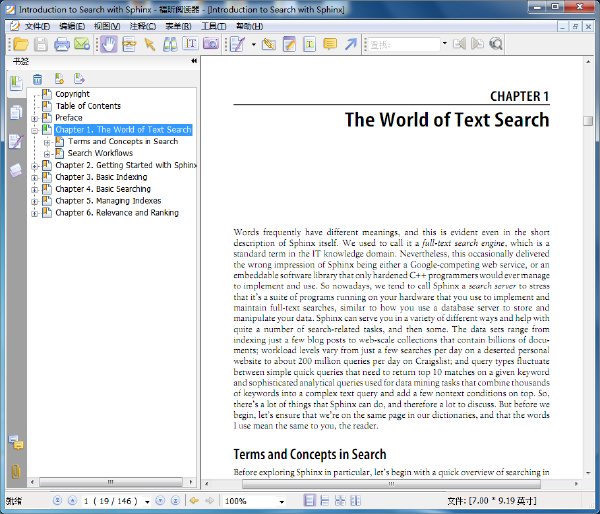This screenshot has height=514, width=600.
Task: Enable single page layout
Action: 309,501
